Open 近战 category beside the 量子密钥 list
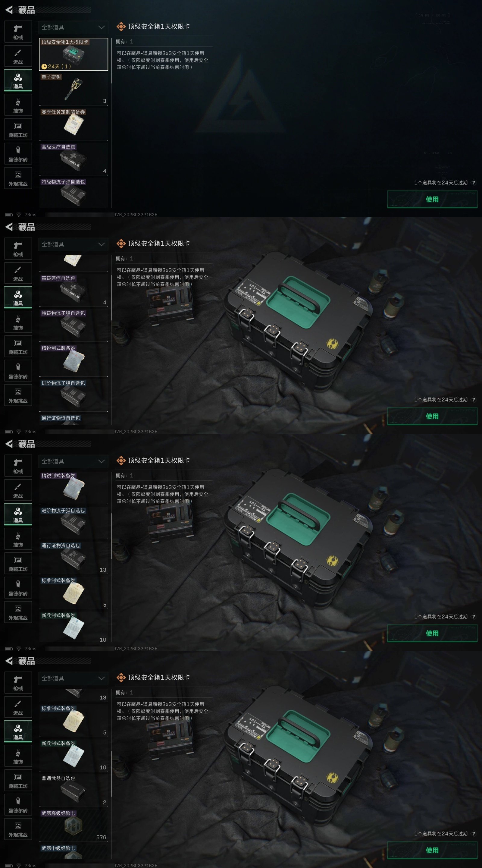The height and width of the screenshot is (868, 482). 18,56
